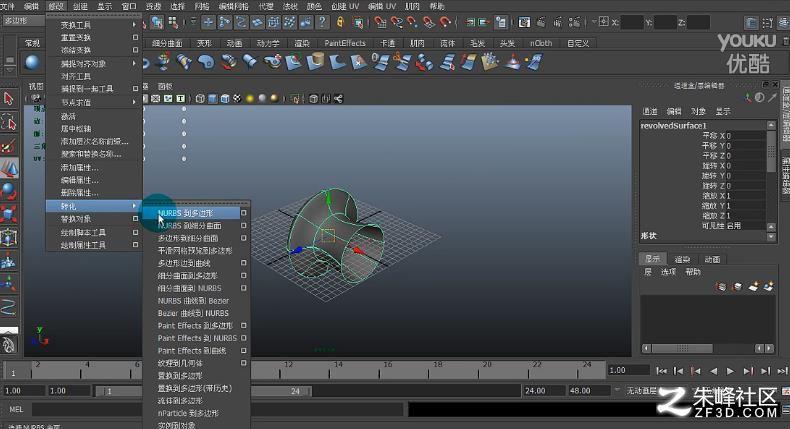Screen dimensions: 790x429
Task: Select the arrow Select tool in toolbox
Action: (x=9, y=98)
